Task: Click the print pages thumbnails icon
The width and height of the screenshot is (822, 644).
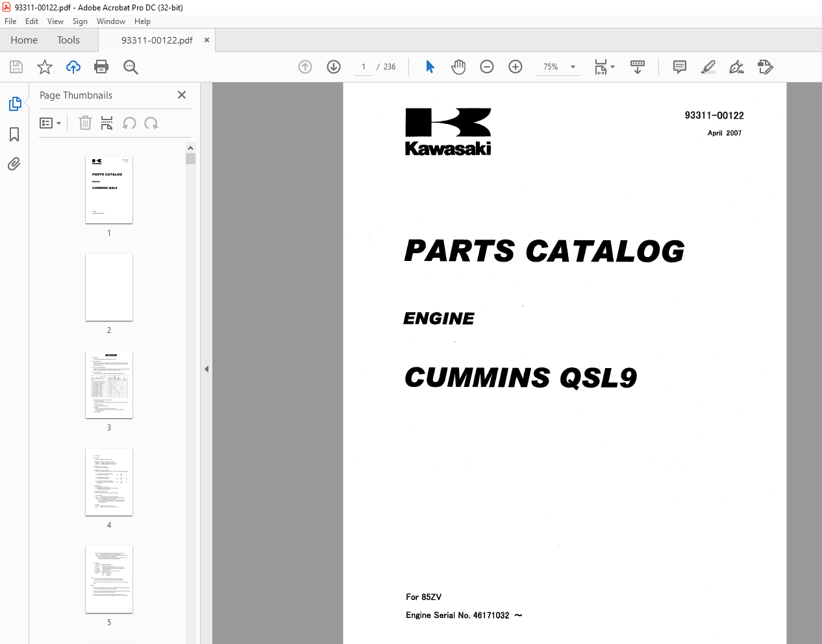Action: (x=107, y=123)
